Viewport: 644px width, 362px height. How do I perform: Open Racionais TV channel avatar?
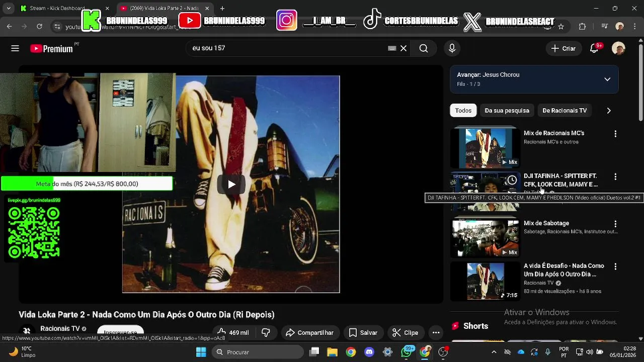tap(27, 331)
